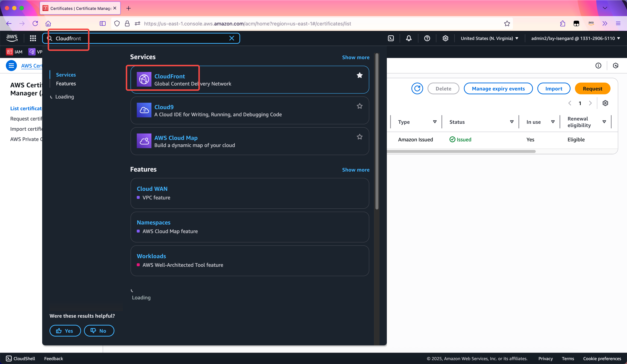Screen dimensions: 627x364
Task: Show more Features results
Action: click(355, 170)
